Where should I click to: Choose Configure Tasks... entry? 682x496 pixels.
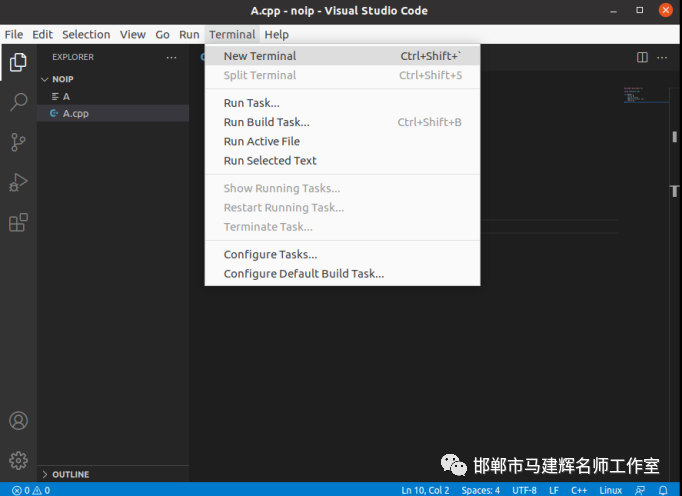pos(342,255)
